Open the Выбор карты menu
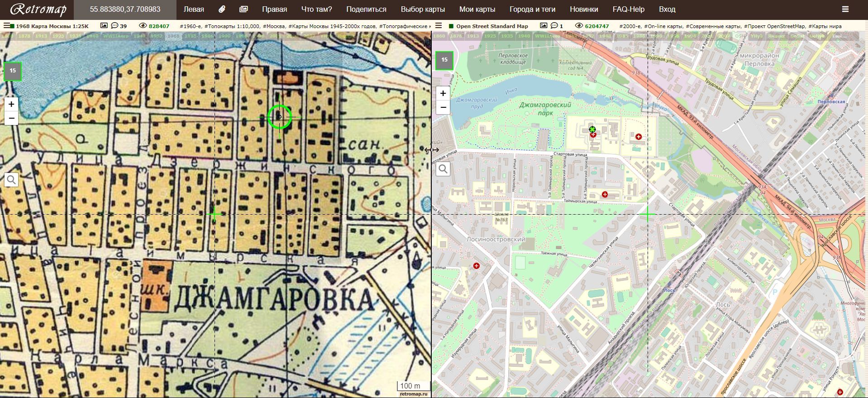 (x=423, y=10)
